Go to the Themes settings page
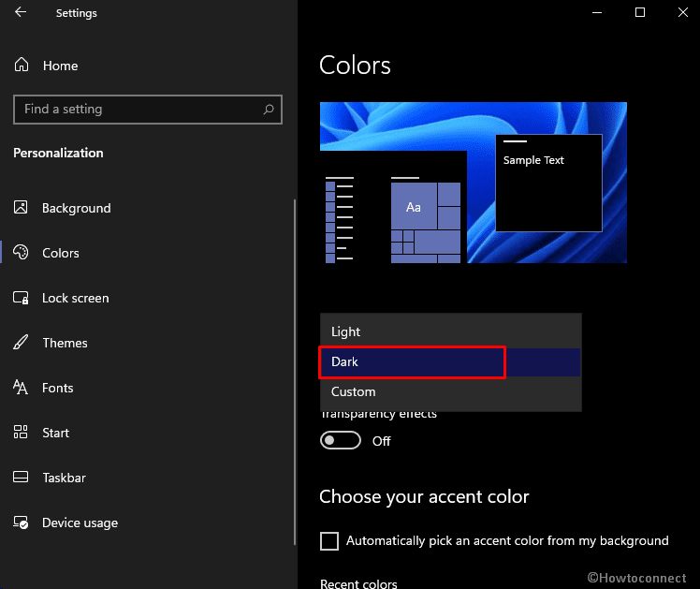Image resolution: width=700 pixels, height=589 pixels. [x=65, y=343]
